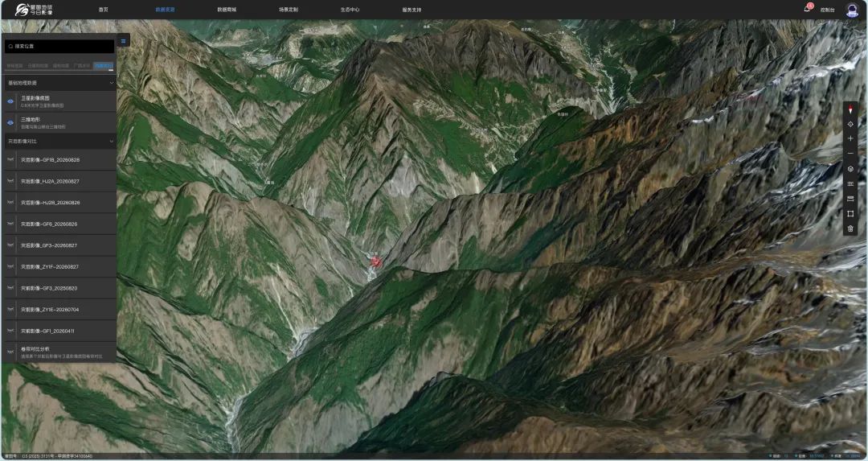Screen dimensions: 868x461
Task: Collapse the 基础地理数据 section chevron
Action: coord(111,83)
